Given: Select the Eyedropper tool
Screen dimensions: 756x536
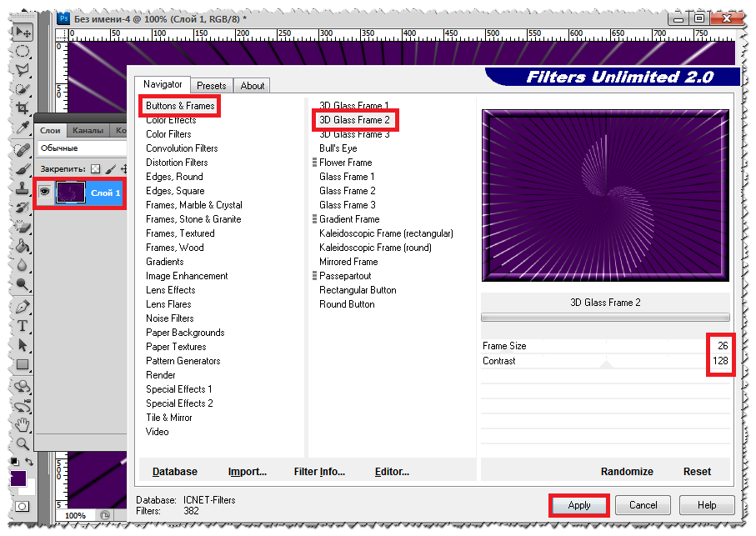Looking at the screenshot, I should [x=23, y=127].
